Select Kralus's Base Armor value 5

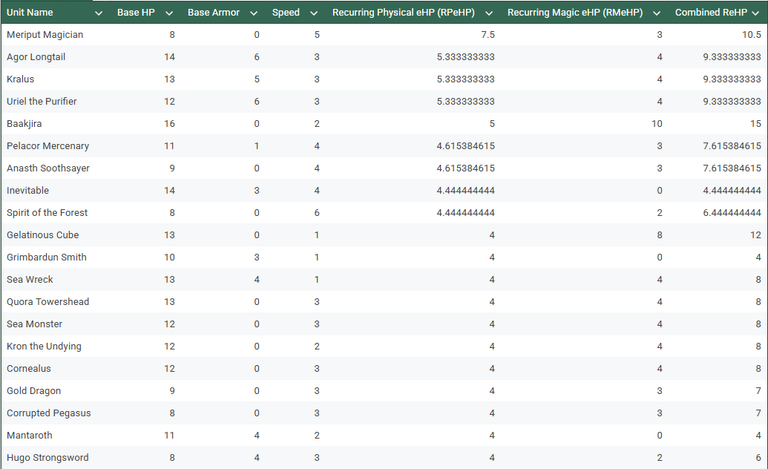[x=257, y=79]
